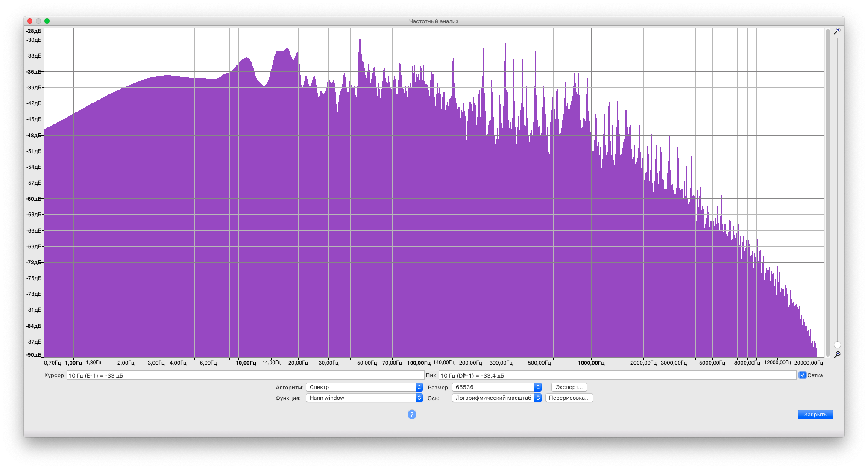Click the -60дБ label on level ruler
Screen dimensions: 868x469
(34, 199)
